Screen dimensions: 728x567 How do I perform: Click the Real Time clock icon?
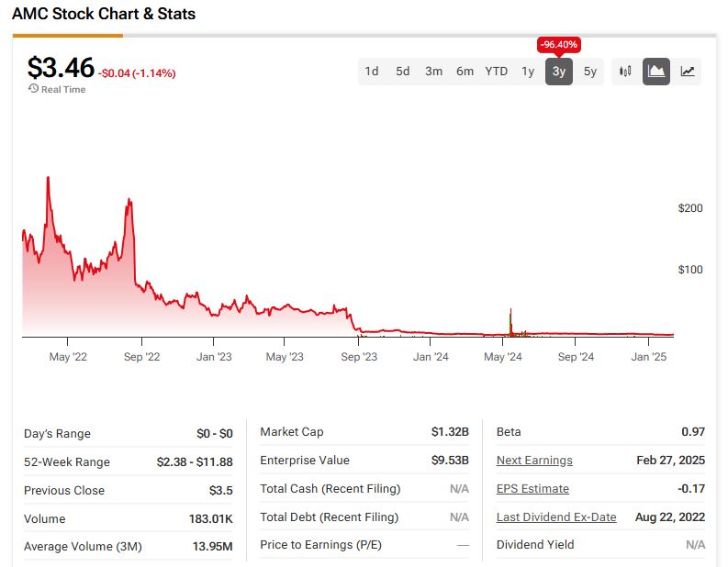(x=33, y=89)
